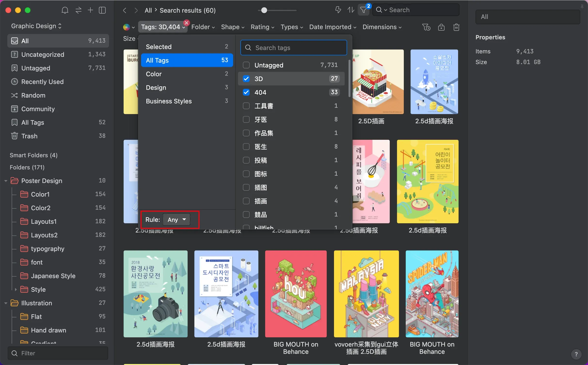This screenshot has width=588, height=365.
Task: Click the notification bell icon
Action: tap(65, 10)
